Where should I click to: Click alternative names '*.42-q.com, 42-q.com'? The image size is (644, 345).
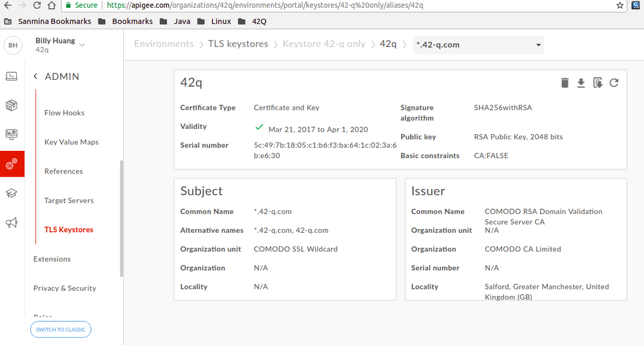click(291, 230)
